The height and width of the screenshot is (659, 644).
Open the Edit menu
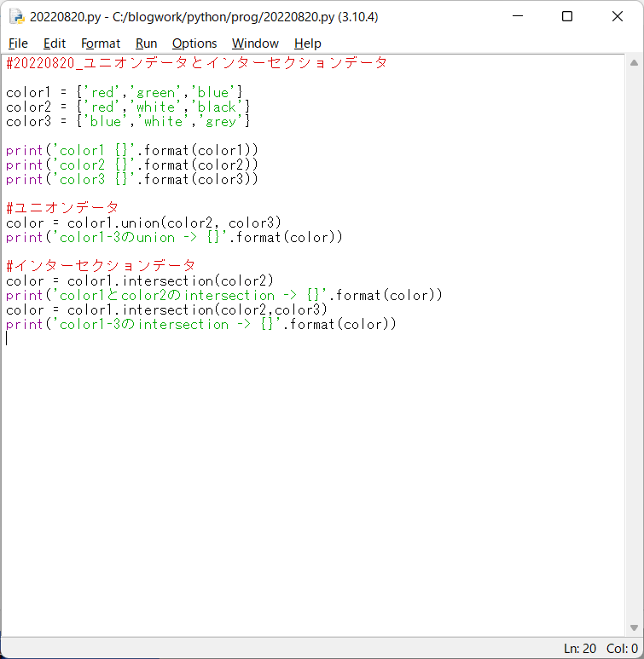pos(55,43)
